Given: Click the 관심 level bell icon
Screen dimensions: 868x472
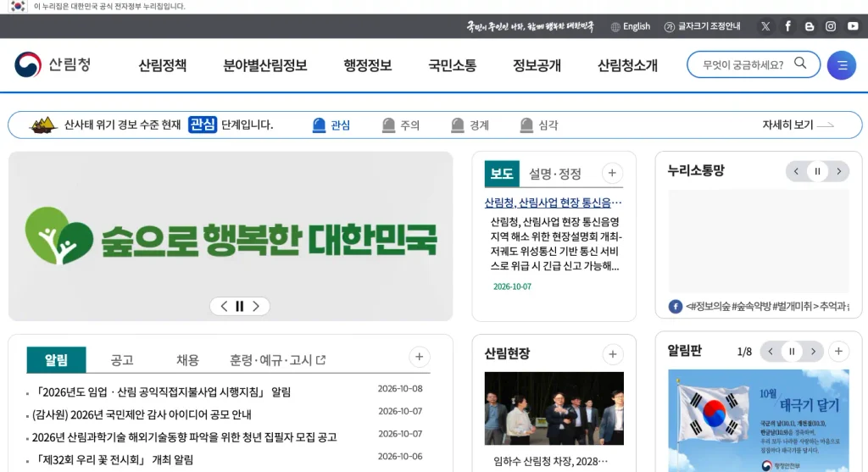Looking at the screenshot, I should coord(319,125).
